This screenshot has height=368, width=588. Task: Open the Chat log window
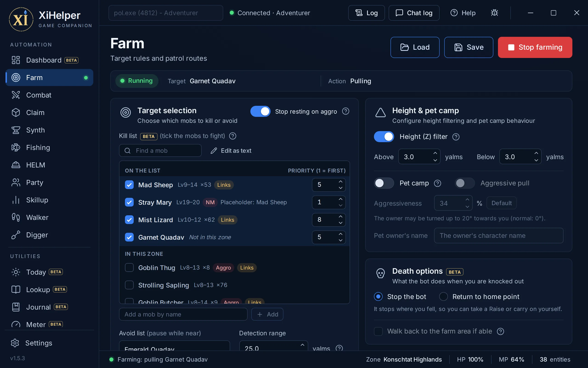414,13
